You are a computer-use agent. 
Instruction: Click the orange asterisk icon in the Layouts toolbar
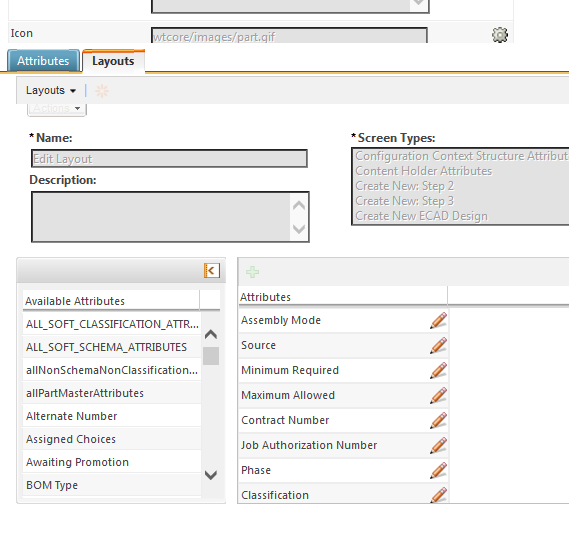point(102,91)
